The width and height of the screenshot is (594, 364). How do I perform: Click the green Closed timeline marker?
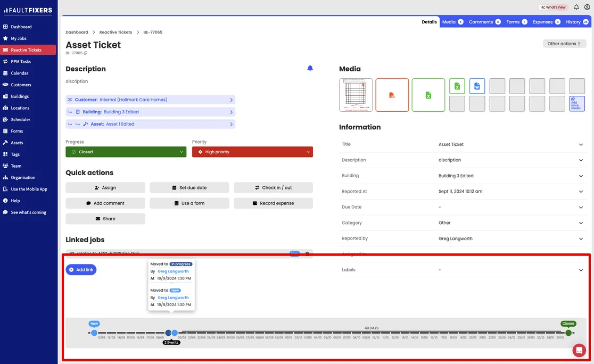tap(568, 333)
